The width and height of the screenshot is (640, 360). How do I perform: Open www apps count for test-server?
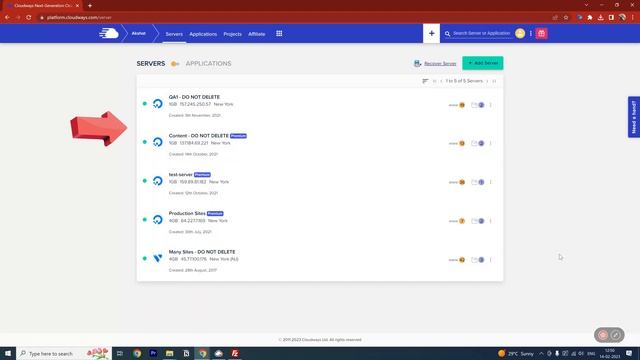tap(457, 182)
